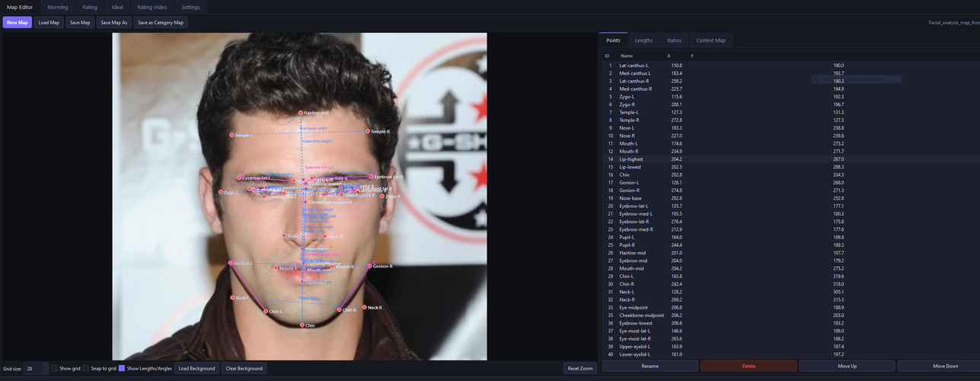Viewport: 980px width, 381px height.
Task: Click the ID column header
Action: coord(607,56)
